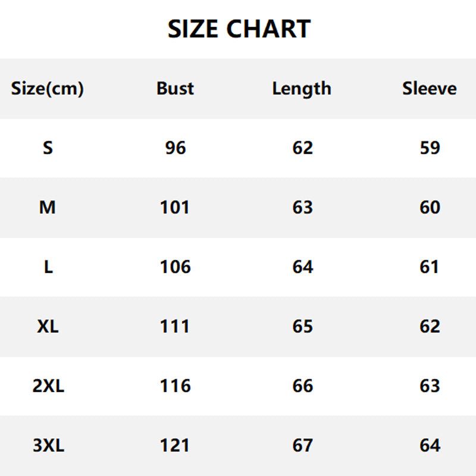
Task: Click the M size row label
Action: click(x=48, y=207)
